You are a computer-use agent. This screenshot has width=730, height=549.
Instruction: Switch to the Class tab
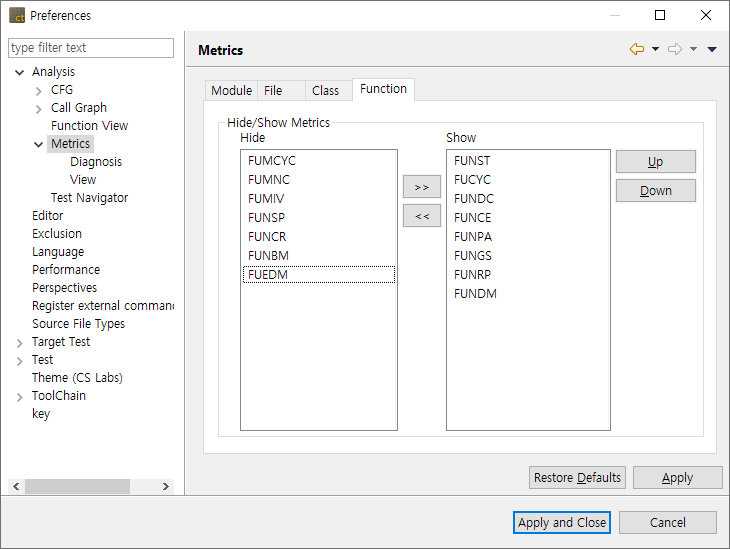pos(325,90)
